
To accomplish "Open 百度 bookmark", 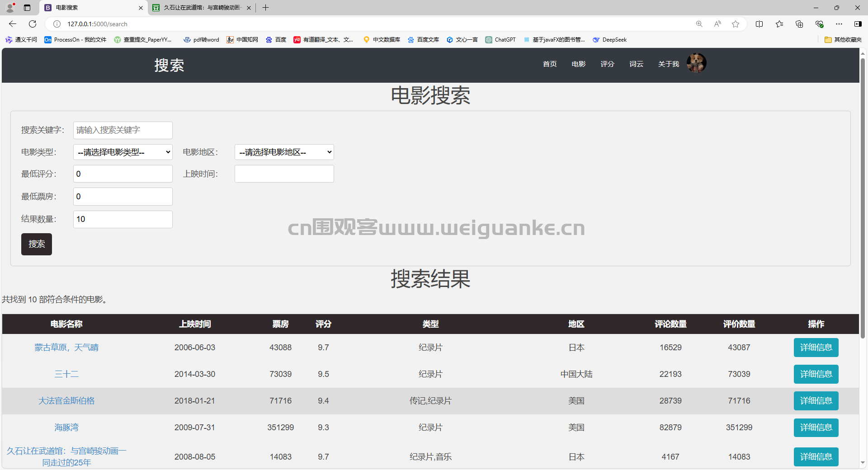I will point(276,40).
